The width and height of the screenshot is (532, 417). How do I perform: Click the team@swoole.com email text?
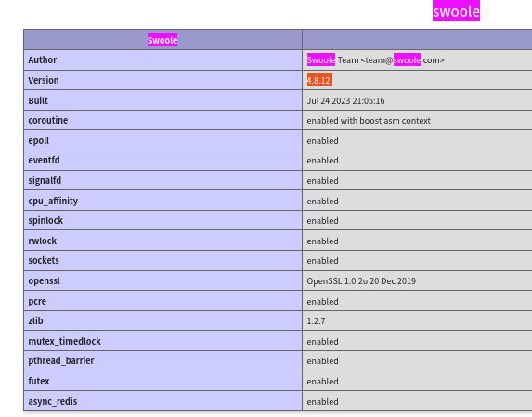click(402, 60)
